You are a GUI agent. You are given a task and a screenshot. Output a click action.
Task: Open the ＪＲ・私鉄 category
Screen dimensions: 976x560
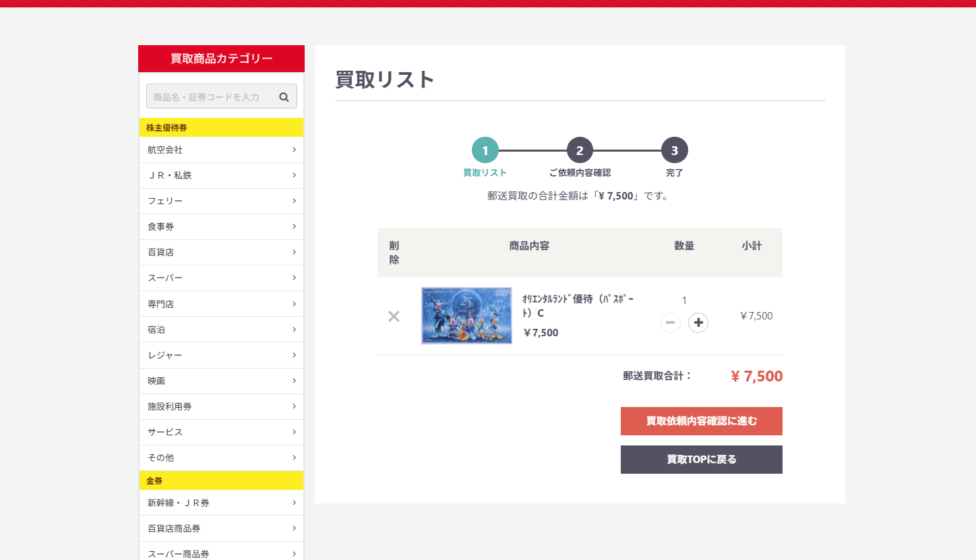click(222, 175)
